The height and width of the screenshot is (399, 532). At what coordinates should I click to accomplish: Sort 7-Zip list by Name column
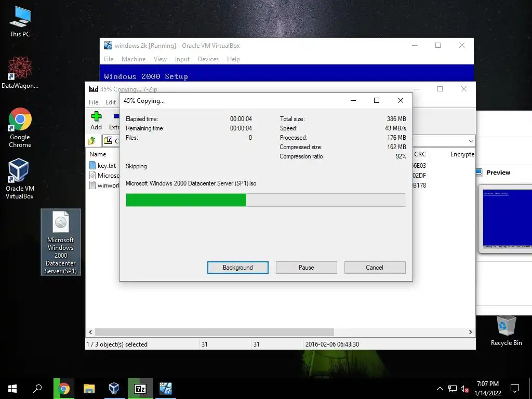point(98,154)
